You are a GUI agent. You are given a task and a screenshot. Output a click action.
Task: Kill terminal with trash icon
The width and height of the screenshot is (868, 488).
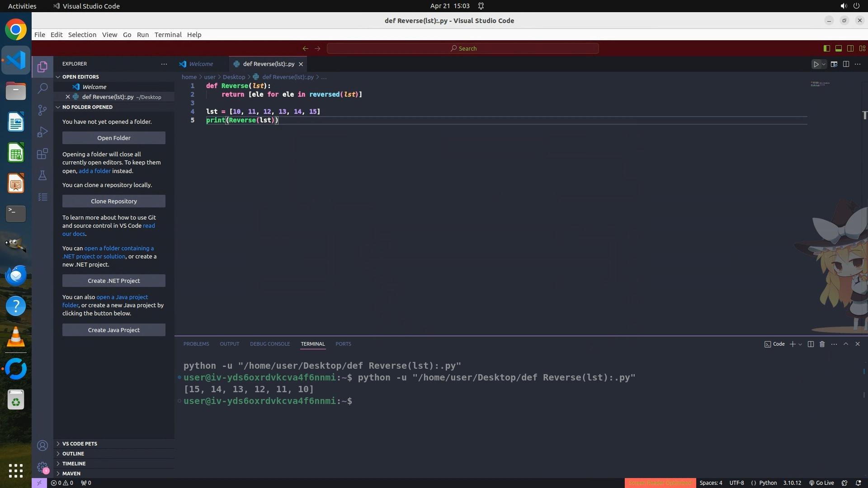pyautogui.click(x=822, y=344)
